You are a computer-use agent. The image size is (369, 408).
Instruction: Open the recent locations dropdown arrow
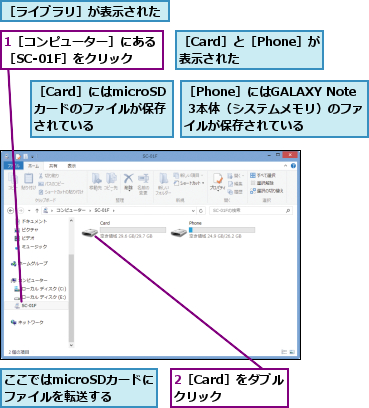pos(29,211)
